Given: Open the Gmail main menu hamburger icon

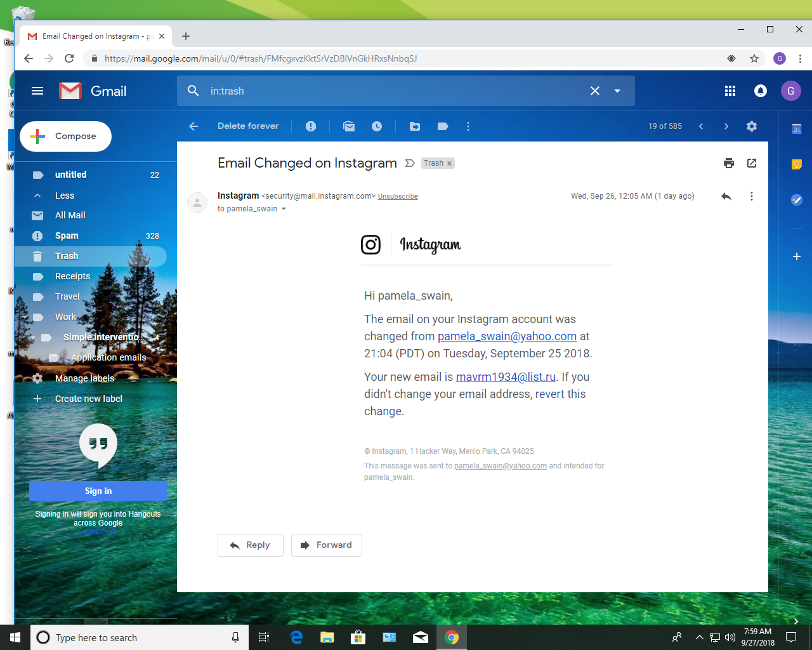Looking at the screenshot, I should [37, 91].
